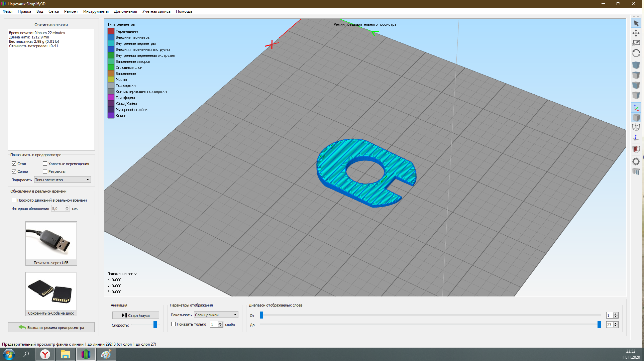Click the Мосты yellow color swatch
Viewport: 644px width, 363px height.
tap(111, 79)
